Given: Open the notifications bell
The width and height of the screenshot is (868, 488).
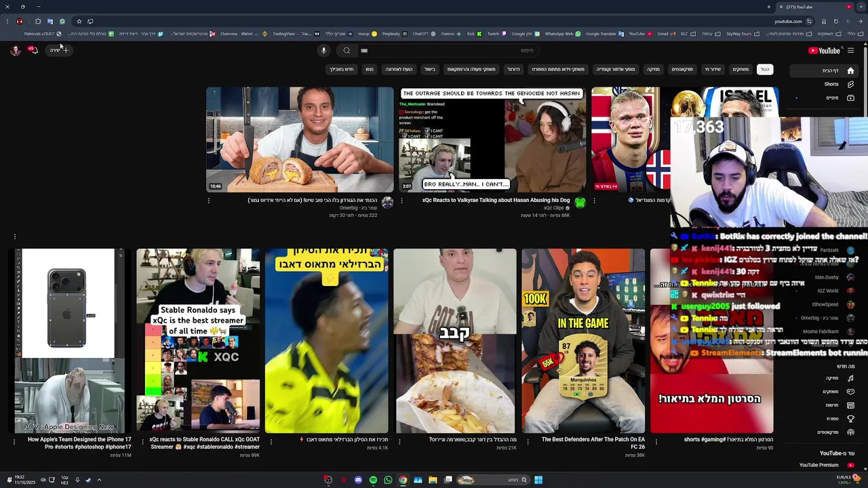Looking at the screenshot, I should (x=33, y=50).
